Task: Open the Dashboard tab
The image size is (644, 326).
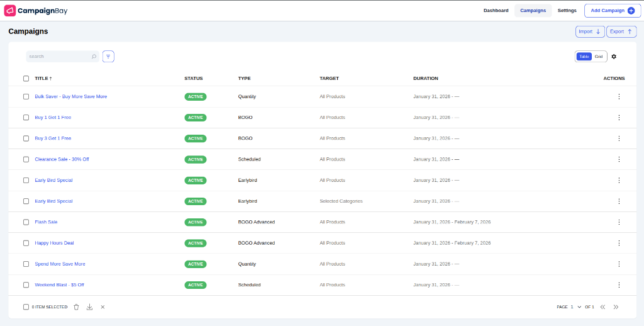Action: [x=496, y=11]
